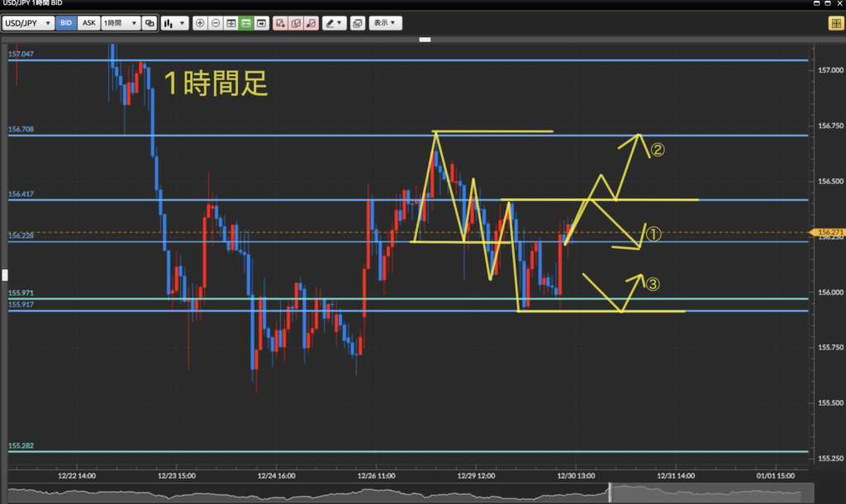
Task: Click the grid layout icon after zoom out
Action: click(x=231, y=23)
